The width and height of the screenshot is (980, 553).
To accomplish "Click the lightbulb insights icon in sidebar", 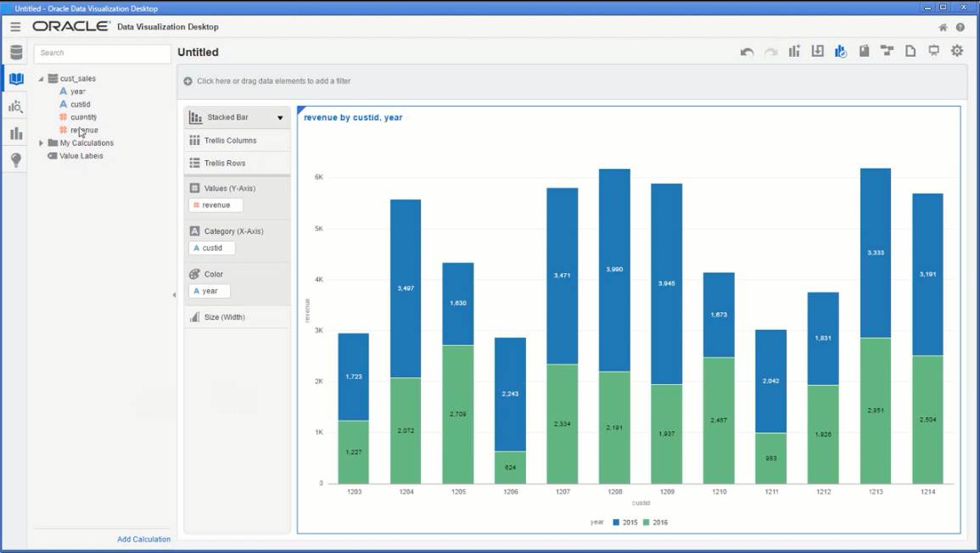I will click(16, 160).
